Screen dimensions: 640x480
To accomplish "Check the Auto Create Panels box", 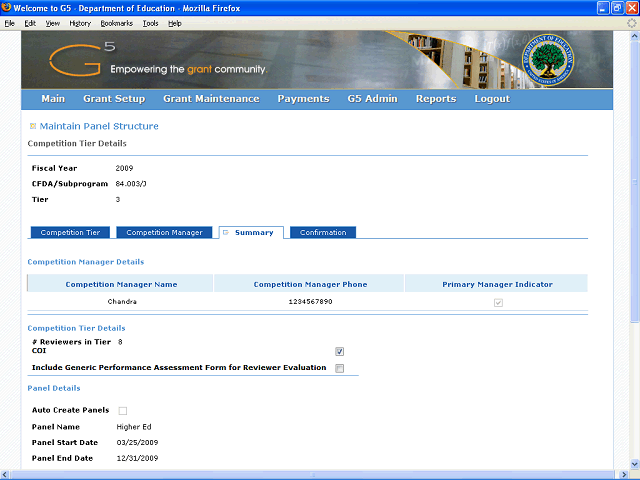I will pyautogui.click(x=123, y=410).
